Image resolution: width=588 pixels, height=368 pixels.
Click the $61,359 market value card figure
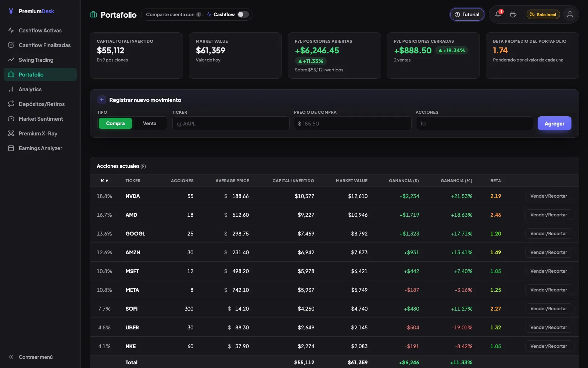211,50
